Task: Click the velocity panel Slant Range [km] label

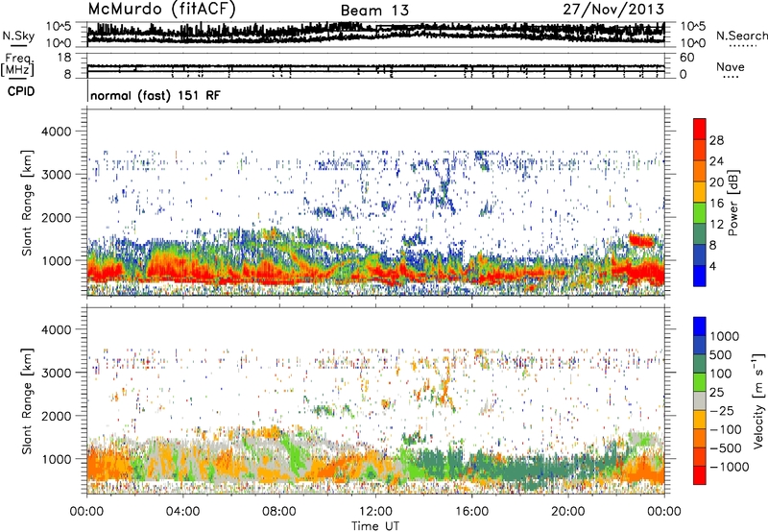Action: click(27, 401)
